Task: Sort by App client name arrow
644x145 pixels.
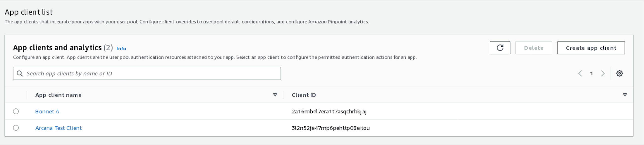Action: (275, 95)
